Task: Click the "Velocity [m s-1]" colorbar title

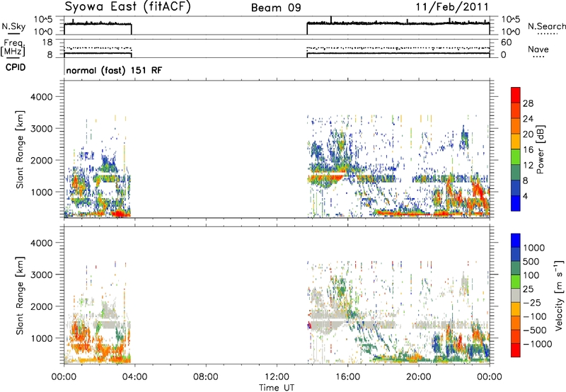Action: pos(559,295)
